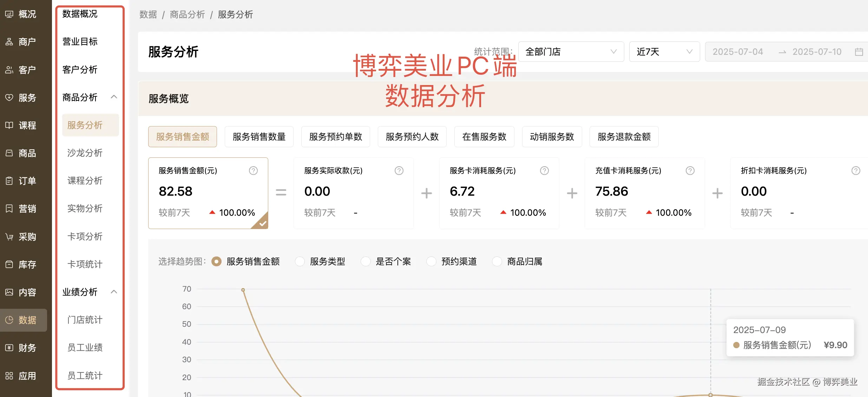The width and height of the screenshot is (868, 397).
Task: Open the 近7天 period dropdown
Action: (x=664, y=52)
